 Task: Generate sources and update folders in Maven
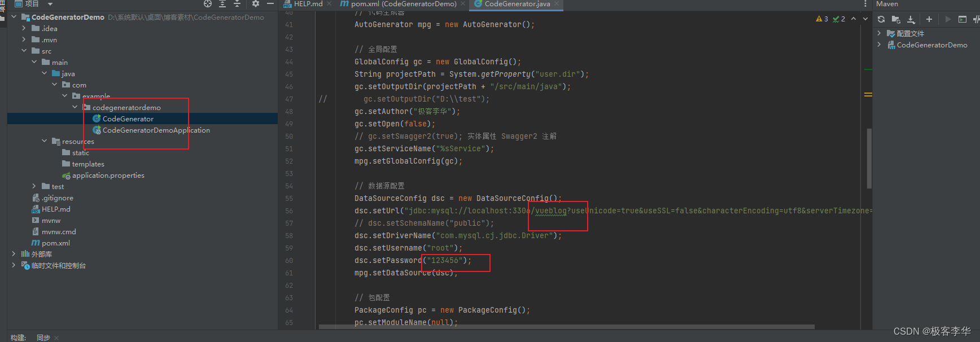click(896, 19)
